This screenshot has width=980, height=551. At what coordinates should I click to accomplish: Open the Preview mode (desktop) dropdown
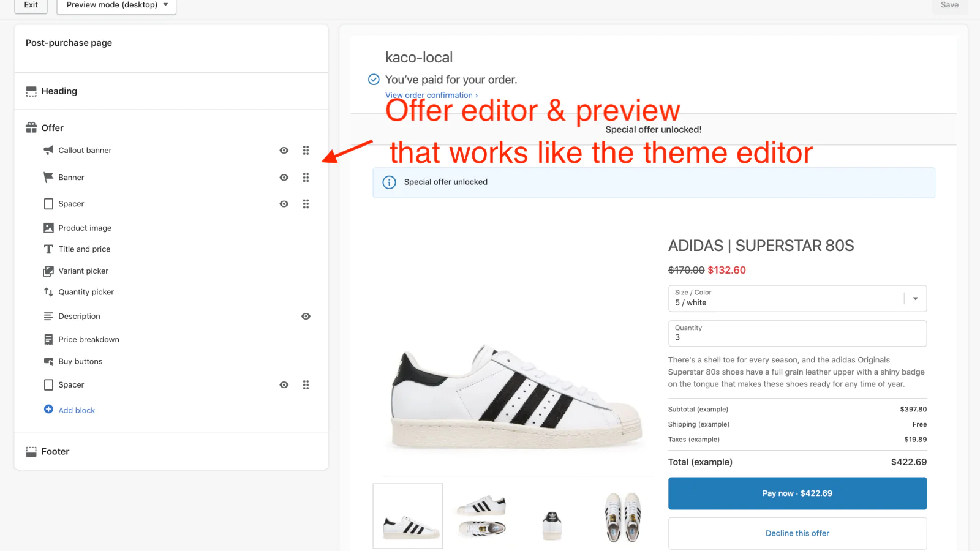tap(116, 5)
